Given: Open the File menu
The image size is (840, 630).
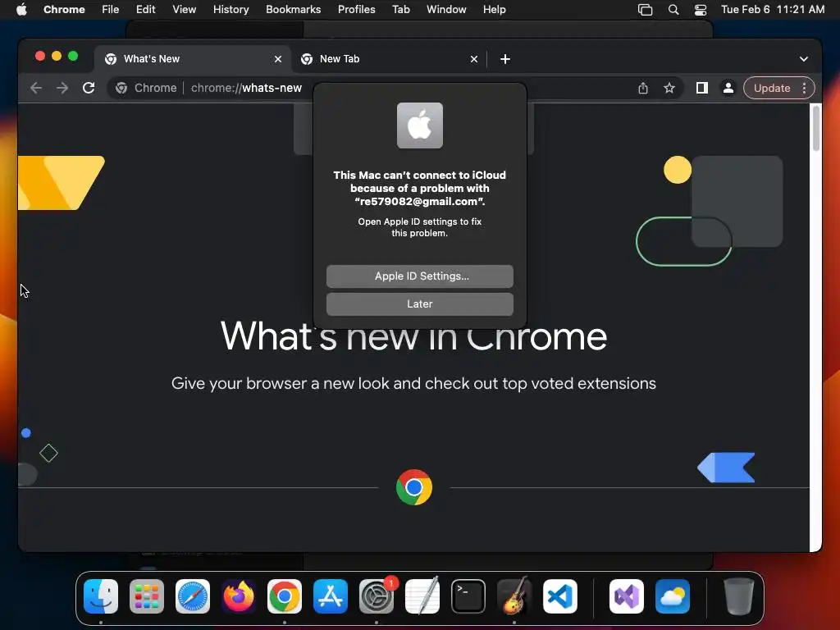Looking at the screenshot, I should [111, 10].
